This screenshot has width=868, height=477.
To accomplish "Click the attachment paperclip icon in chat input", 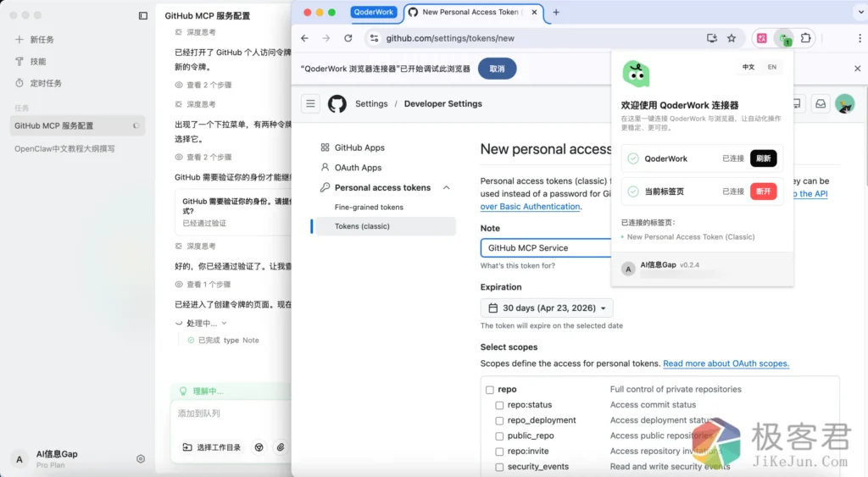I will 280,446.
